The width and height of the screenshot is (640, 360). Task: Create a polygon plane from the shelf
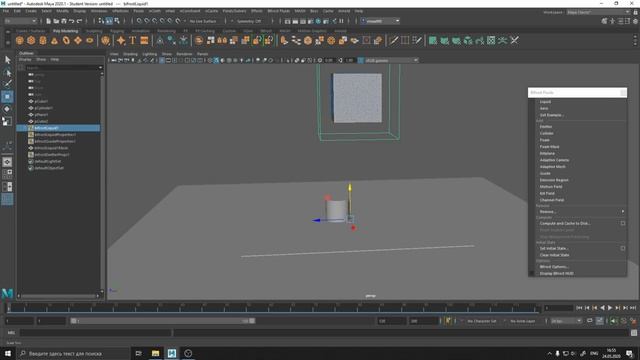coord(78,40)
